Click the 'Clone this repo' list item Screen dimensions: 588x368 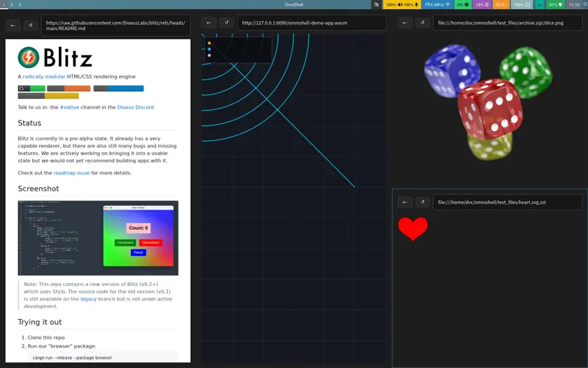(46, 338)
